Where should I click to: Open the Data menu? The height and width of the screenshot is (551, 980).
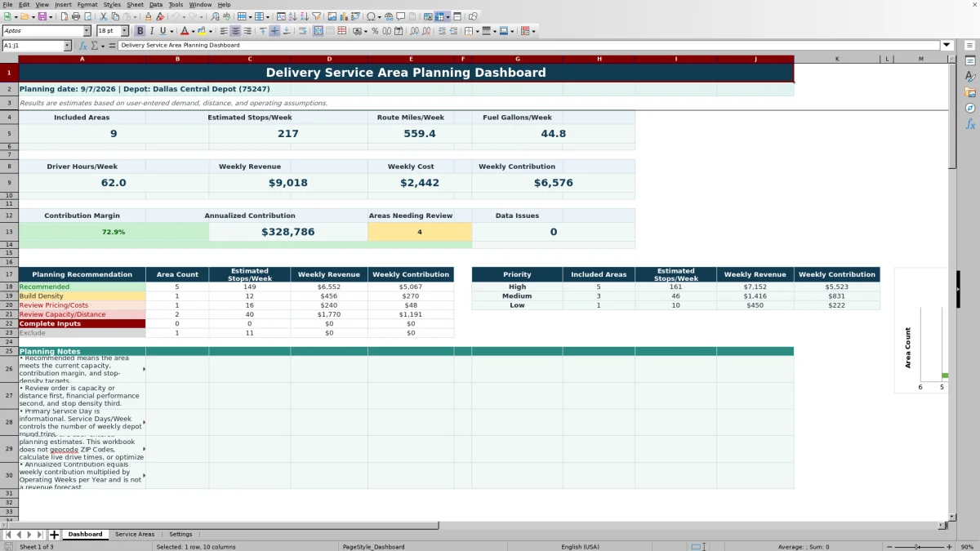pyautogui.click(x=155, y=4)
